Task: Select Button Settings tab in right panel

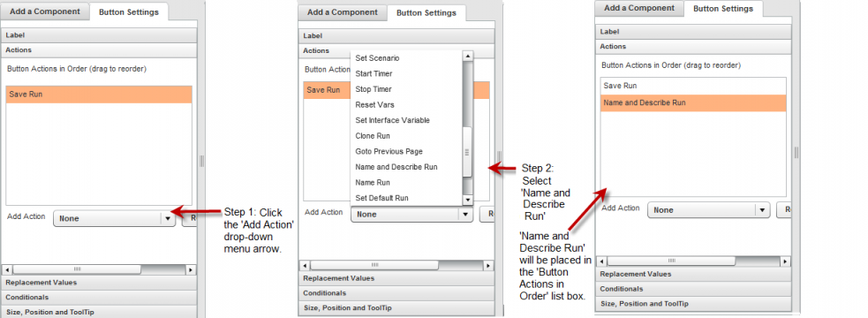Action: click(723, 8)
